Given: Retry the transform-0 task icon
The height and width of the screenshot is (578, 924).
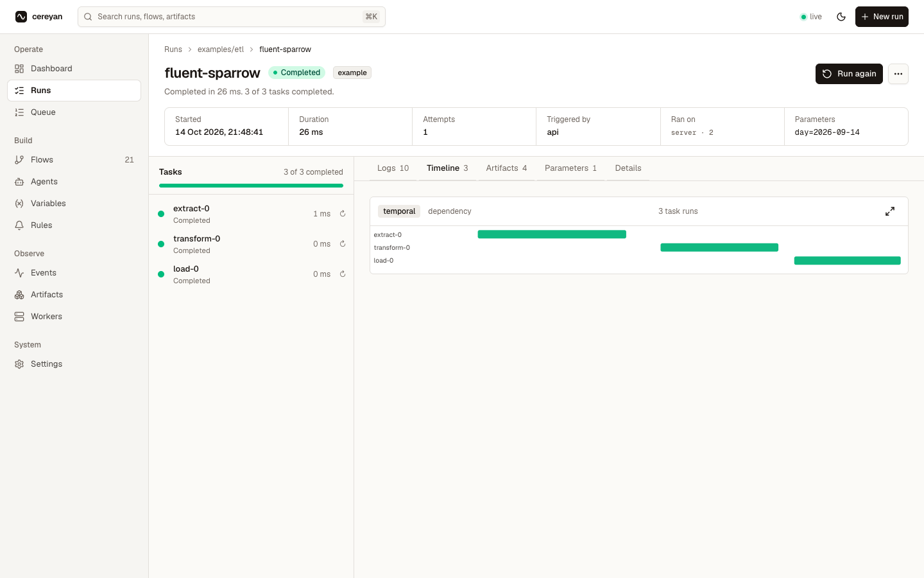Looking at the screenshot, I should pyautogui.click(x=343, y=244).
